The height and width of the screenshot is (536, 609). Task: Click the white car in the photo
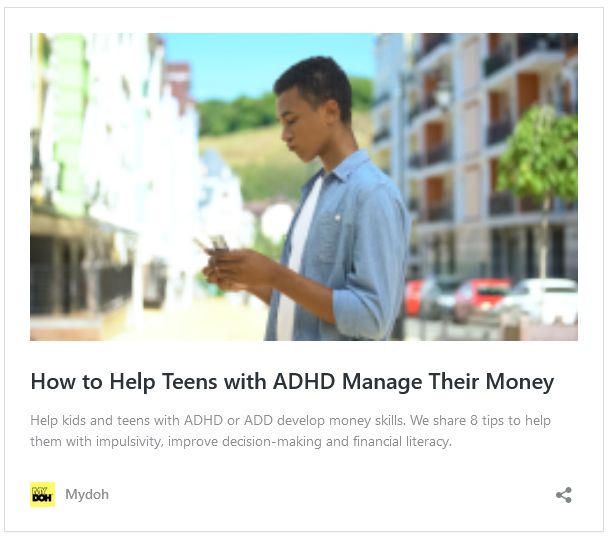pyautogui.click(x=542, y=299)
